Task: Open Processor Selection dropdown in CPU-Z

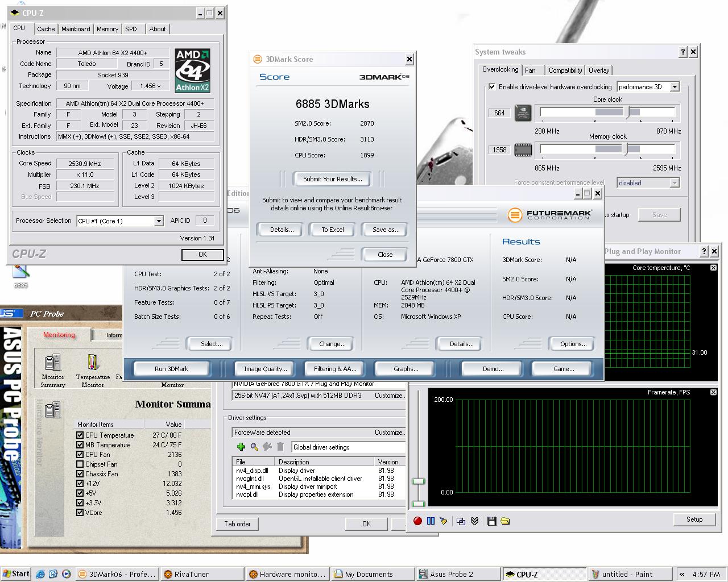Action: 159,221
